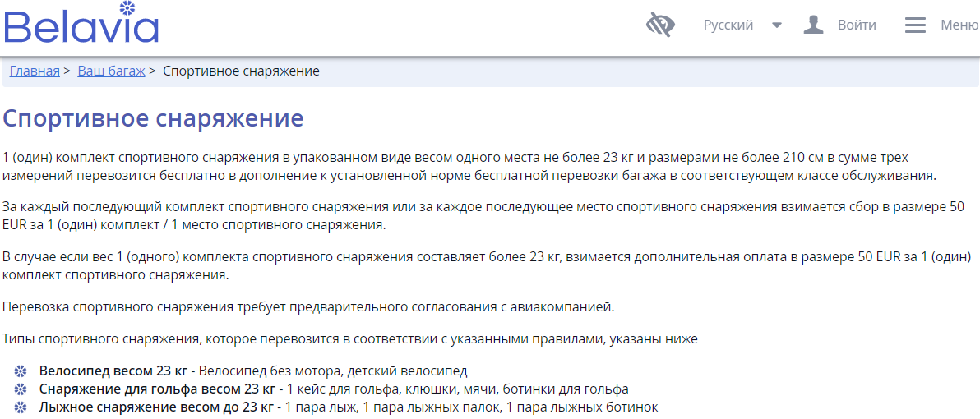
Task: Go to Главная breadcrumb link
Action: (x=35, y=71)
